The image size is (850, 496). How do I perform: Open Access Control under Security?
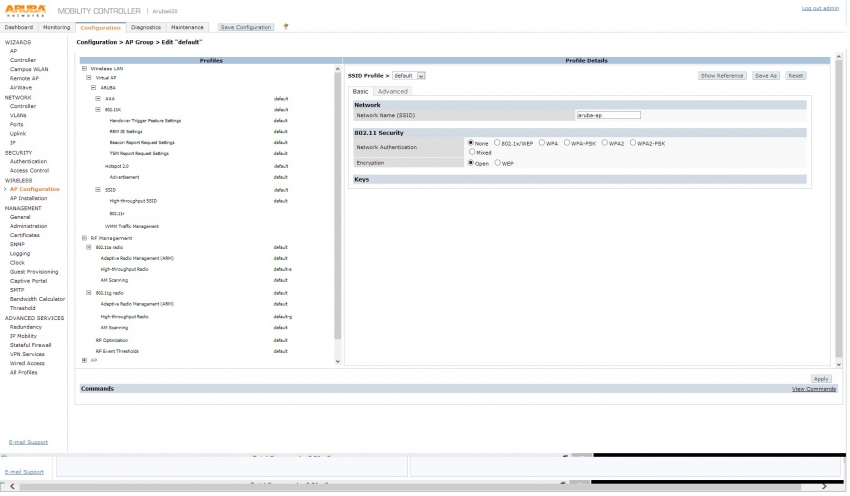point(29,171)
